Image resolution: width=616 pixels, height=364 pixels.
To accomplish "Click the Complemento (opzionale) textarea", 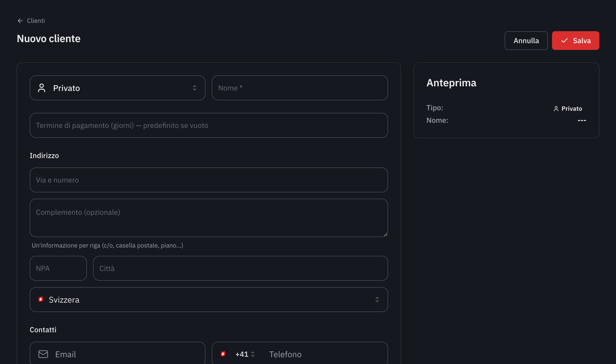I will click(209, 218).
